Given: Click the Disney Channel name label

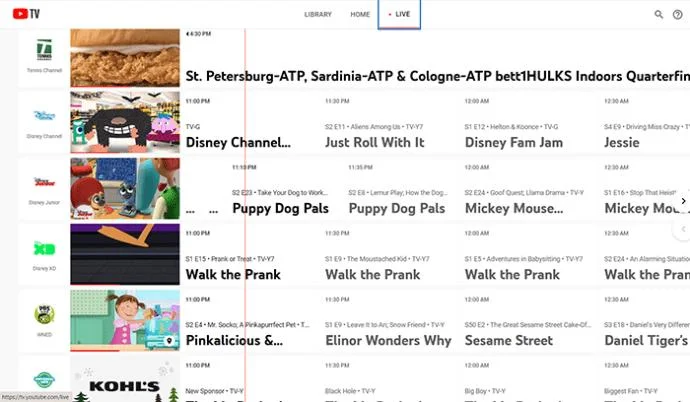Looking at the screenshot, I should coord(44,136).
